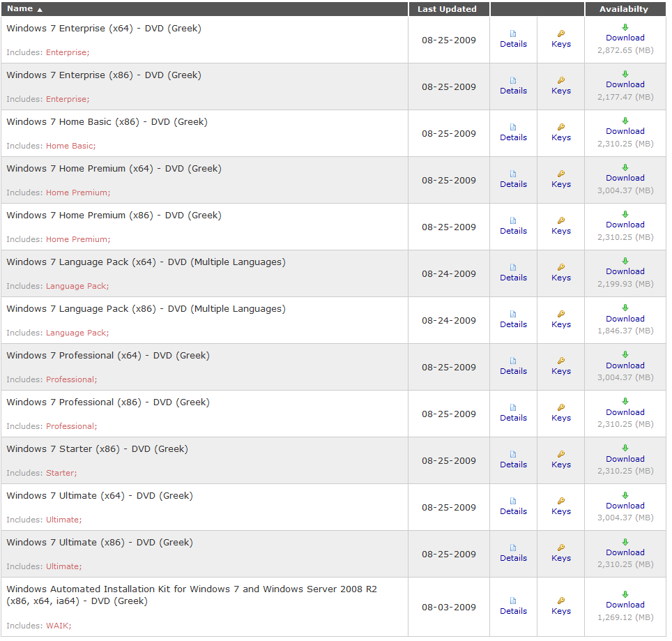Click the details document icon for Windows 7 Enterprise (x64)
The height and width of the screenshot is (641, 672).
[513, 33]
